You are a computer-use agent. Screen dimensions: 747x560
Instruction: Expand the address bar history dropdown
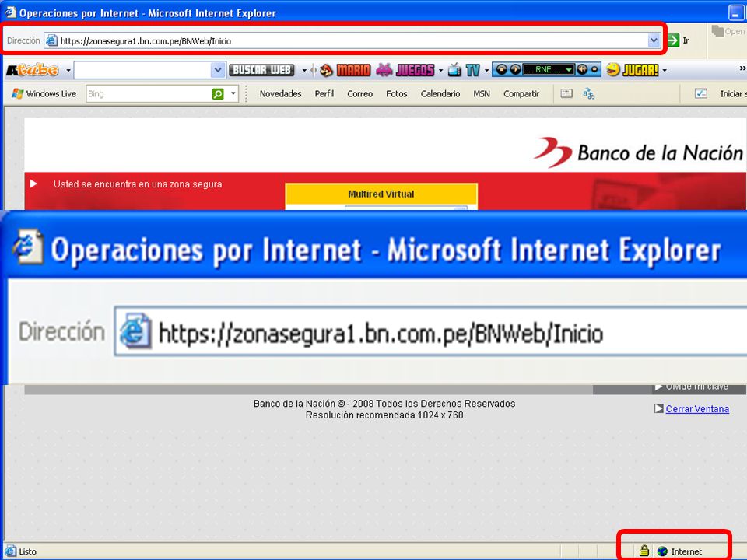click(654, 41)
